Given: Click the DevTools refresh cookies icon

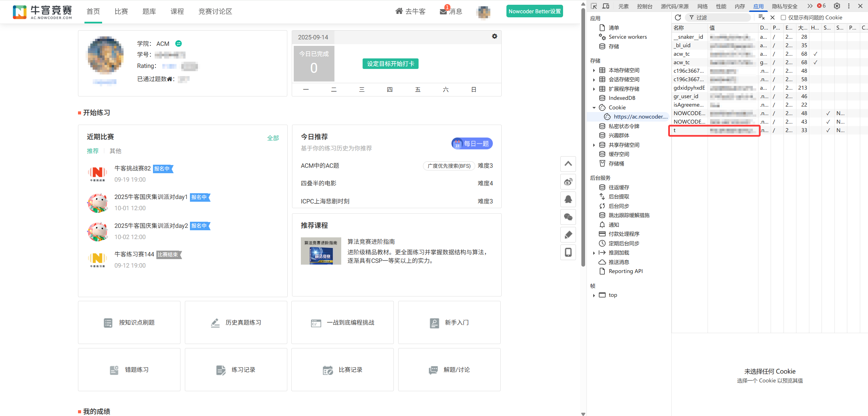Looking at the screenshot, I should pyautogui.click(x=677, y=17).
